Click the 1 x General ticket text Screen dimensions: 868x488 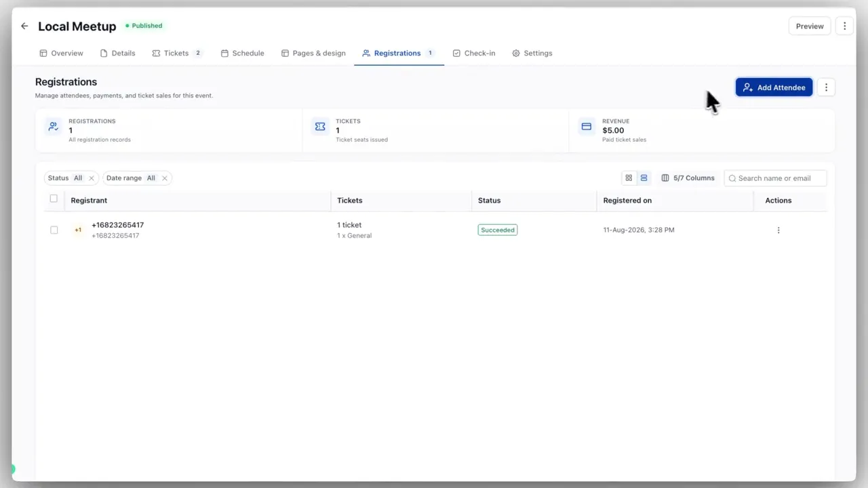[354, 236]
